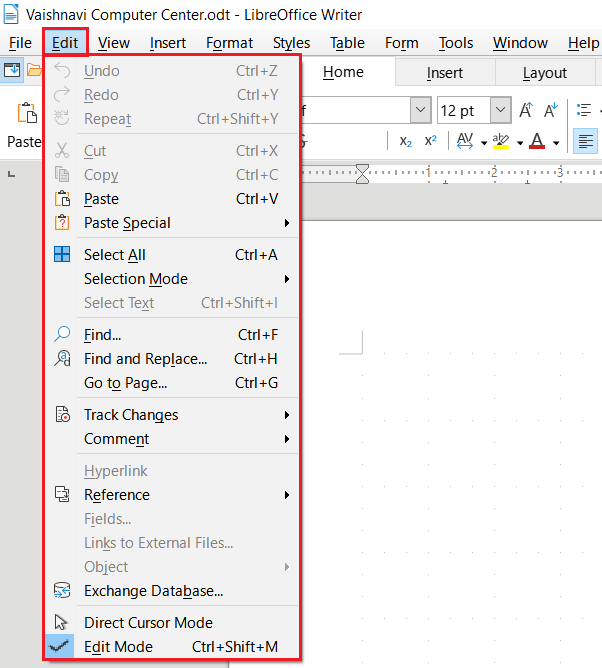
Task: Open the Help menu
Action: [x=583, y=43]
